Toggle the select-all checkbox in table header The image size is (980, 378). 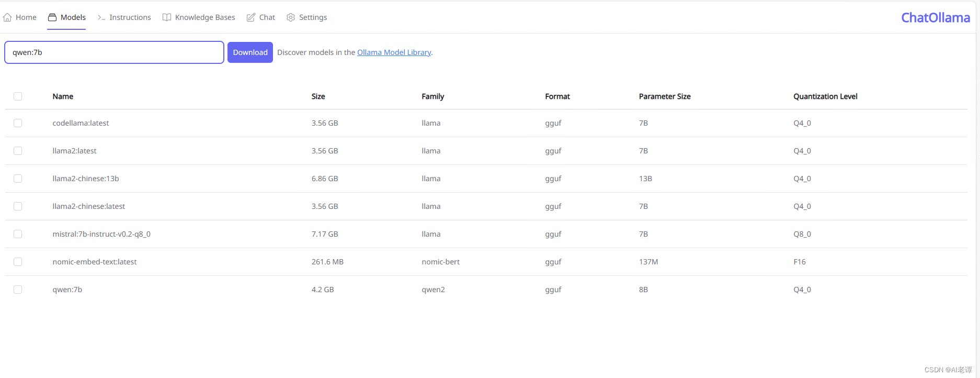point(18,96)
